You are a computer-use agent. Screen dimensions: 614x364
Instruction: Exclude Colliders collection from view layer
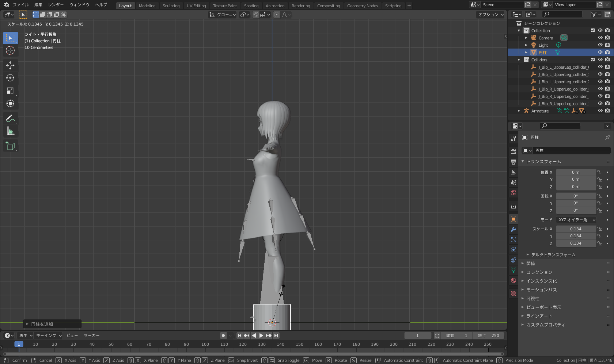[593, 60]
